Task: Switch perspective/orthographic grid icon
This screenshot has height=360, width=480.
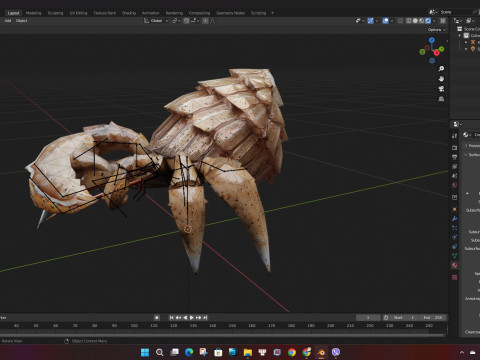Action: click(441, 99)
